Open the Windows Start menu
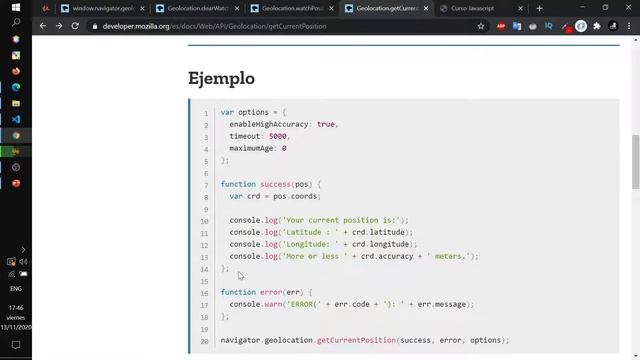This screenshot has width=640, height=360. pos(16,7)
